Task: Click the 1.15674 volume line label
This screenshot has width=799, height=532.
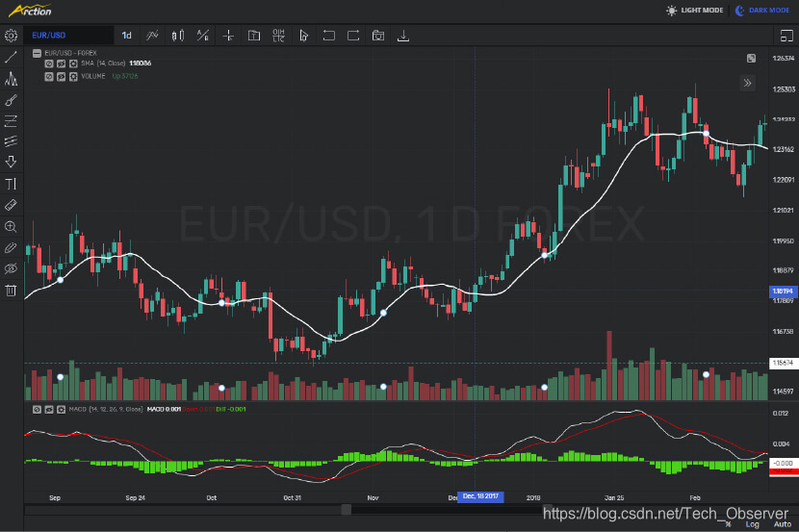Action: click(783, 363)
